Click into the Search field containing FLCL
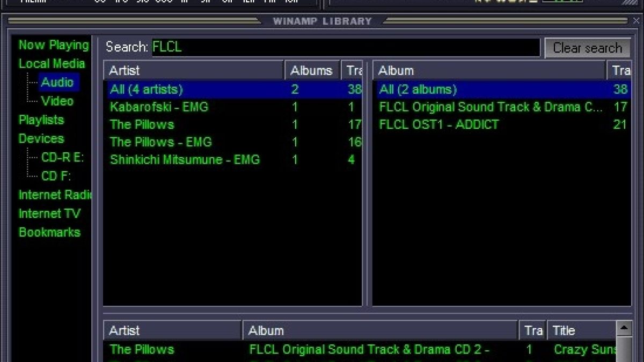644x362 pixels. tap(346, 47)
